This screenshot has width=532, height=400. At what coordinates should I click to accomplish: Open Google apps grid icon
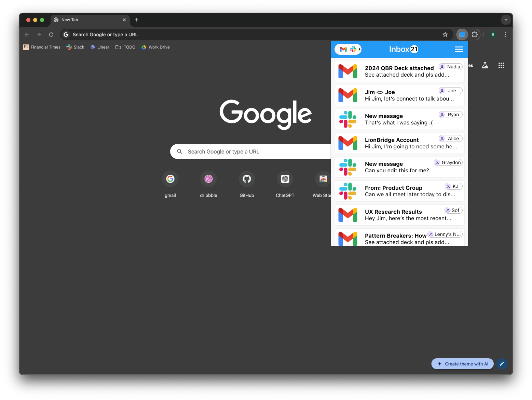click(x=501, y=65)
